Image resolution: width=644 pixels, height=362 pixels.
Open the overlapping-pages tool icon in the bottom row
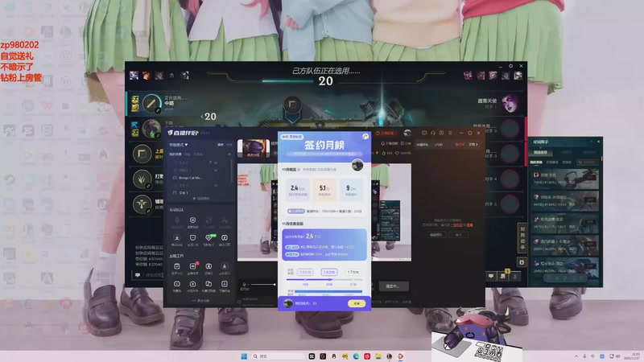click(208, 284)
